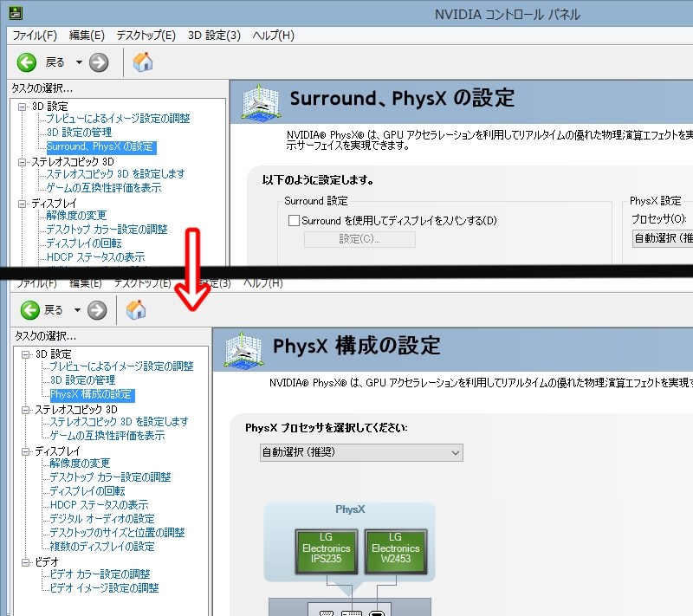Open ゲームの互換性評価を表示 in Surround、PhysX window
Viewport: 693px width, 616px height.
coord(104,188)
